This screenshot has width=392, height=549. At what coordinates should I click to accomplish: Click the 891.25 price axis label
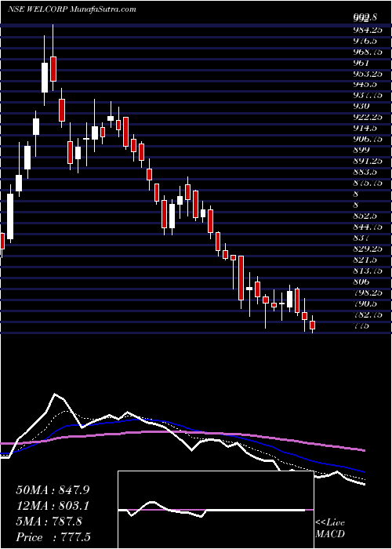(x=368, y=161)
